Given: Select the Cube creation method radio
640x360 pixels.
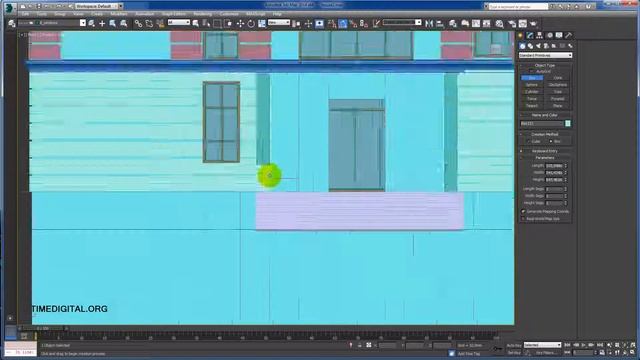Looking at the screenshot, I should pos(529,141).
